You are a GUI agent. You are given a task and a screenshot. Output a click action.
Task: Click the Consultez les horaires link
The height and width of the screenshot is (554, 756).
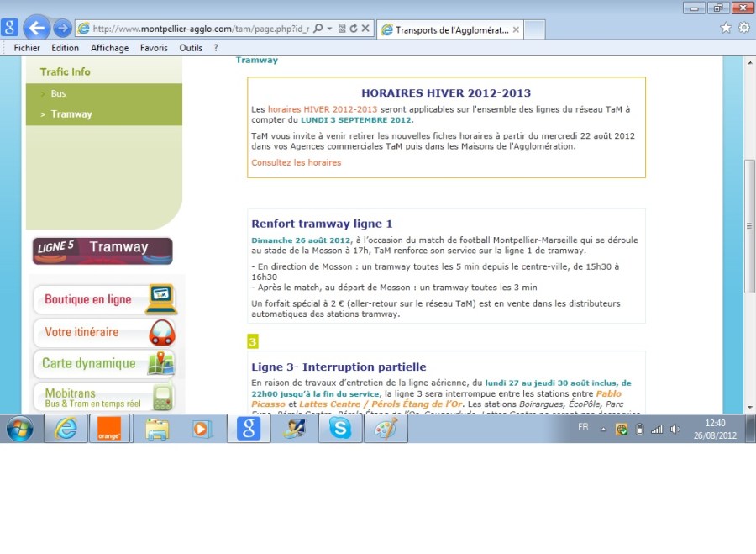point(296,162)
